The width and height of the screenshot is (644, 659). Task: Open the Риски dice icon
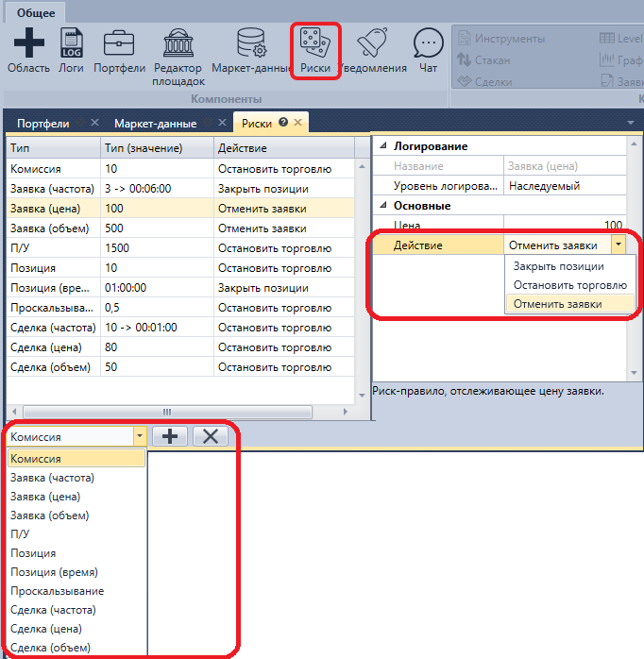315,50
